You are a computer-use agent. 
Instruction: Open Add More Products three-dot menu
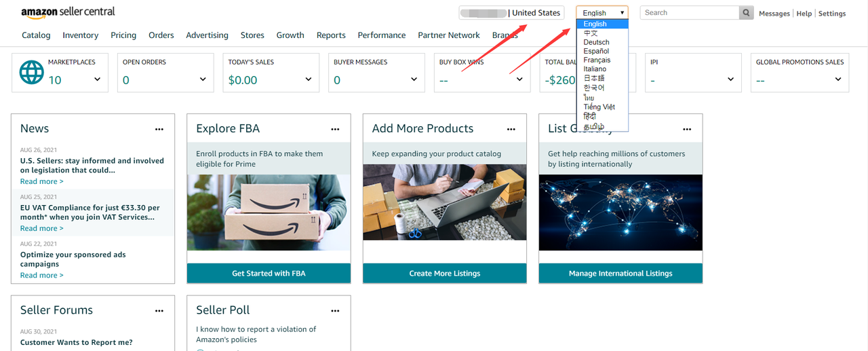(511, 129)
